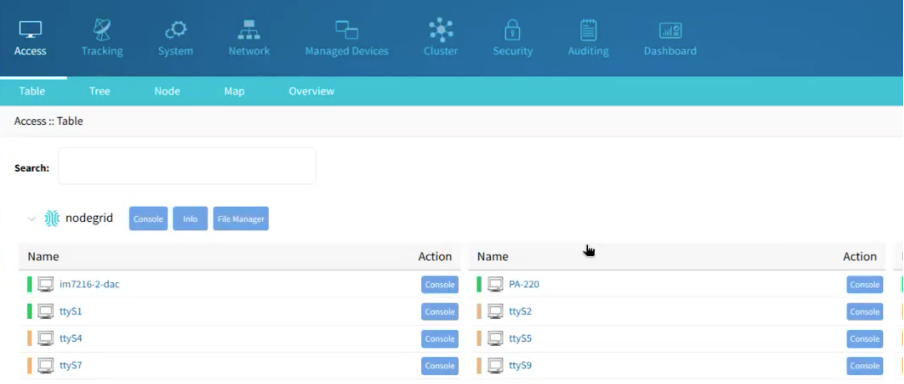Click the monitor icon beside ttyS7
Screen dimensions: 904x384
click(x=46, y=366)
